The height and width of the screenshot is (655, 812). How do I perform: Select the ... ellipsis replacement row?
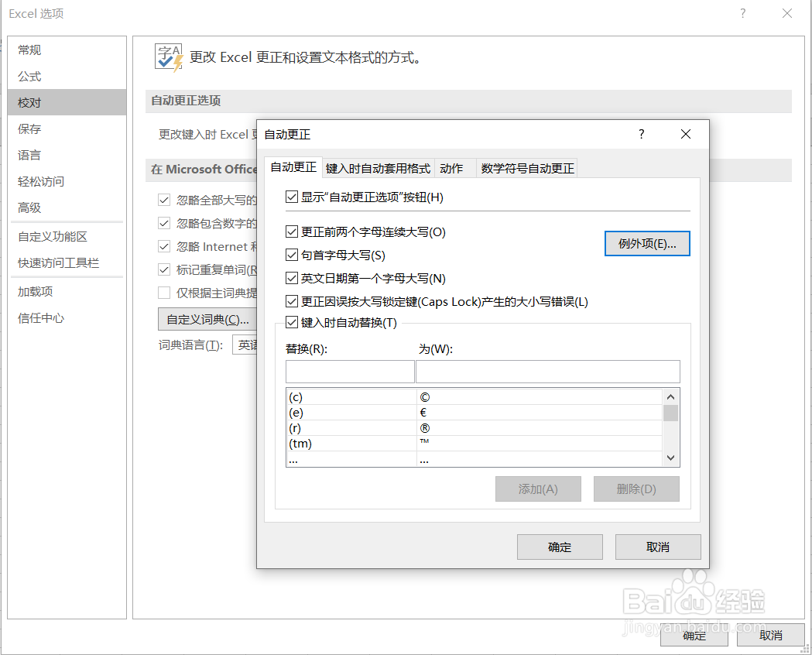tap(475, 459)
